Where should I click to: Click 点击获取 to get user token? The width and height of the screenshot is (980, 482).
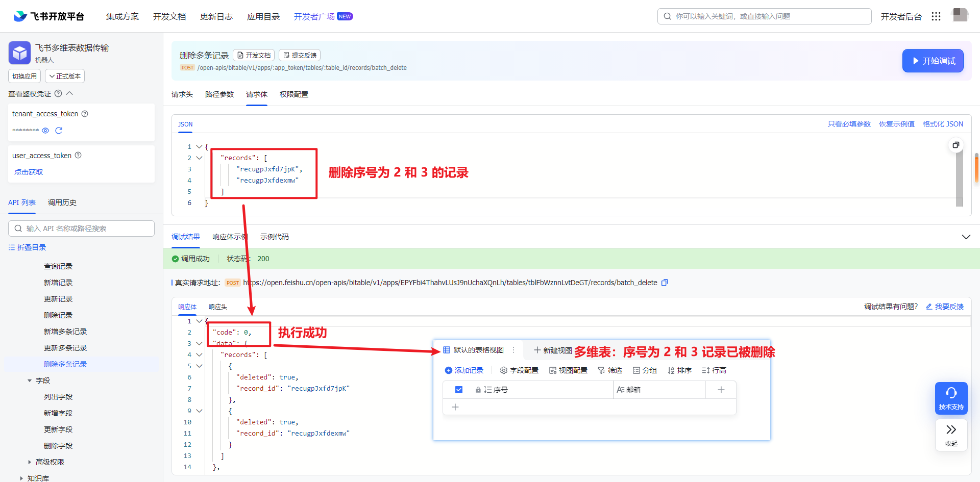[29, 172]
